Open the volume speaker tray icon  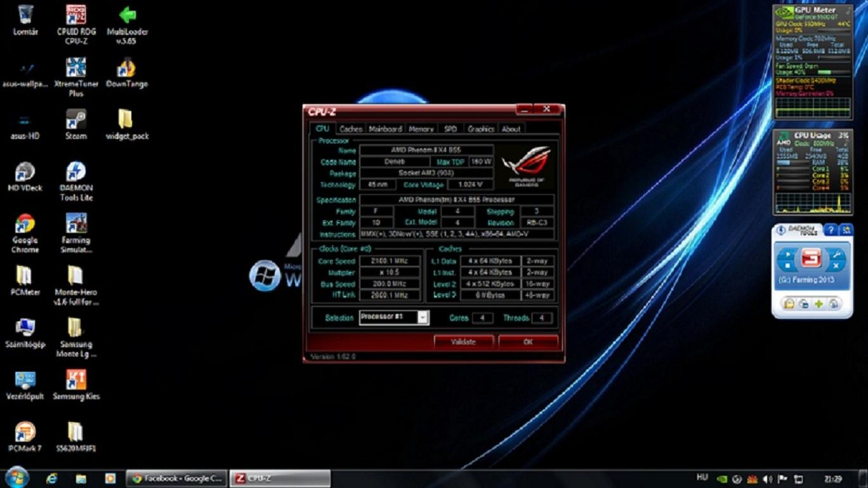point(768,478)
